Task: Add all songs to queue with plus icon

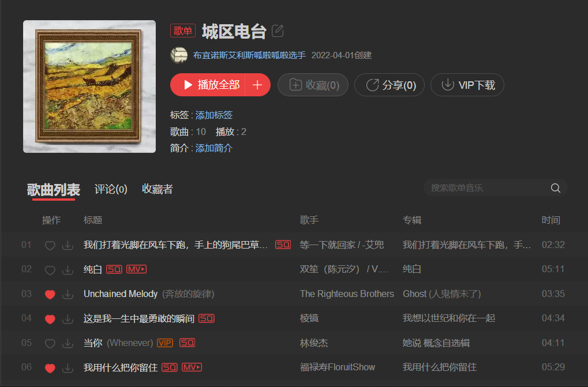Action: pos(257,85)
